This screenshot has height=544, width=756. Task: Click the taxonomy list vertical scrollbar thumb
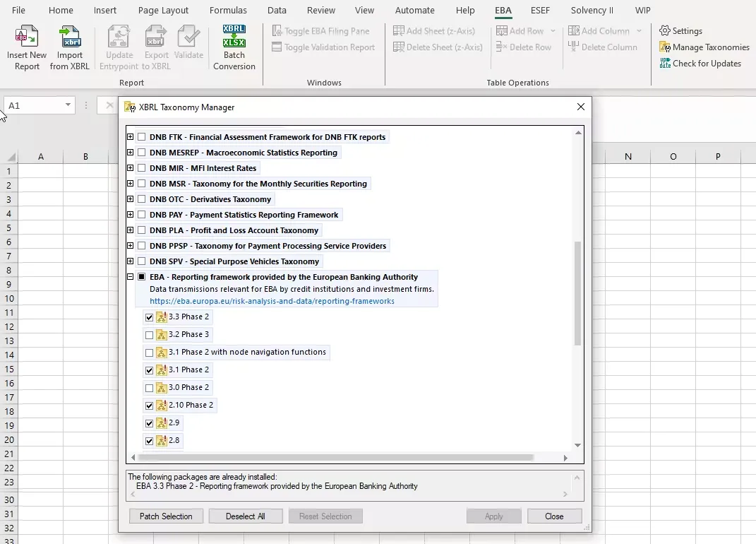coord(577,293)
